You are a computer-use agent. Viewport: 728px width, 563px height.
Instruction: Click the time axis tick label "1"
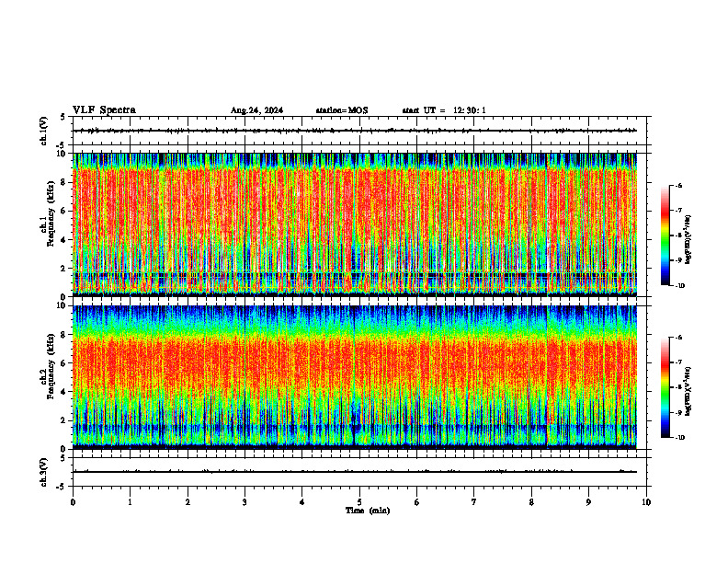pos(130,502)
